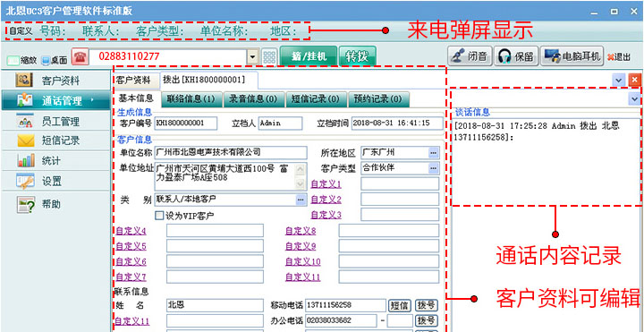Expand dropdown above 谈话信息 panel
Screen dimensions: 644x332
[634, 99]
